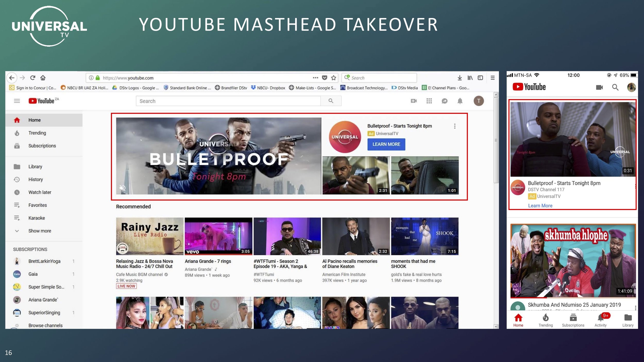
Task: Open Ariana Grande 7 rings thumbnail
Action: coord(218,236)
